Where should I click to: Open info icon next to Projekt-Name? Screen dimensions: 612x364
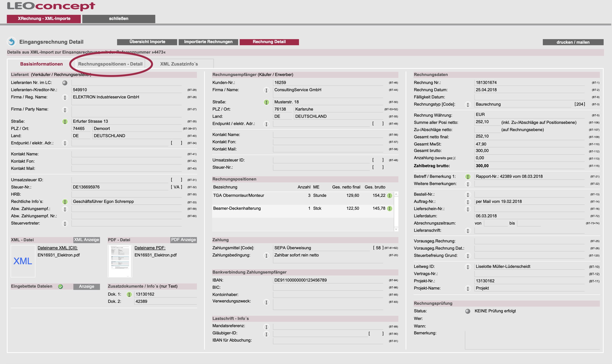point(468,289)
